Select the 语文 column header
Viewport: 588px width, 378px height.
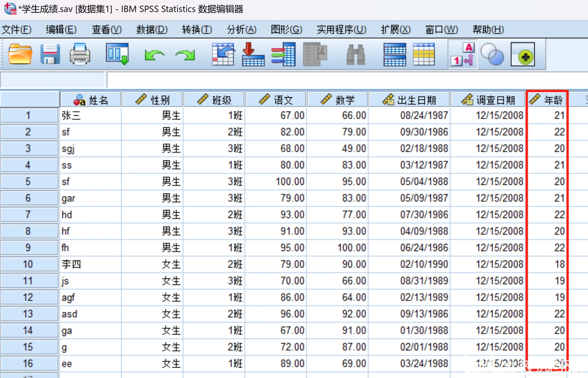click(276, 100)
